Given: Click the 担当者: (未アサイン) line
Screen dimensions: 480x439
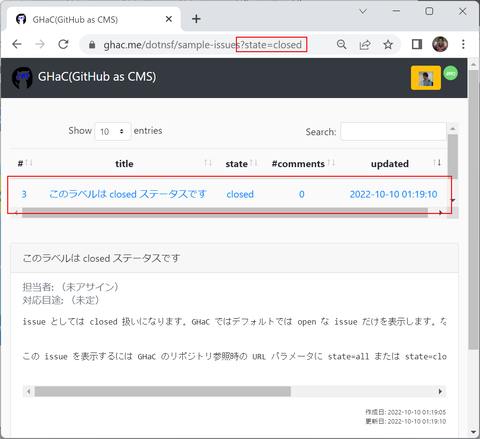Looking at the screenshot, I should [x=70, y=287].
